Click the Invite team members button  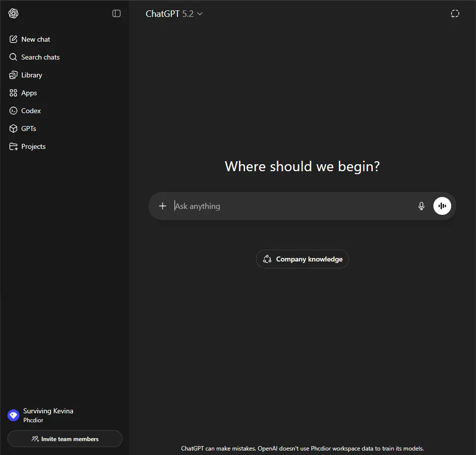[x=65, y=439]
